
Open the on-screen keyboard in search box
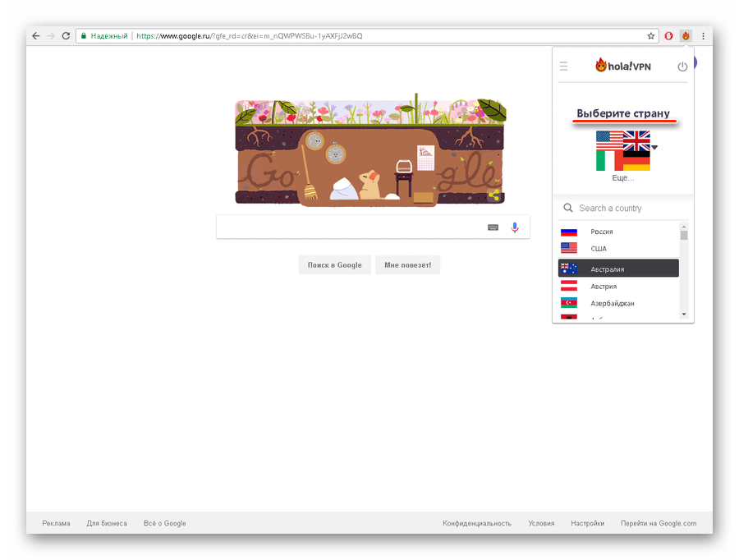(493, 227)
